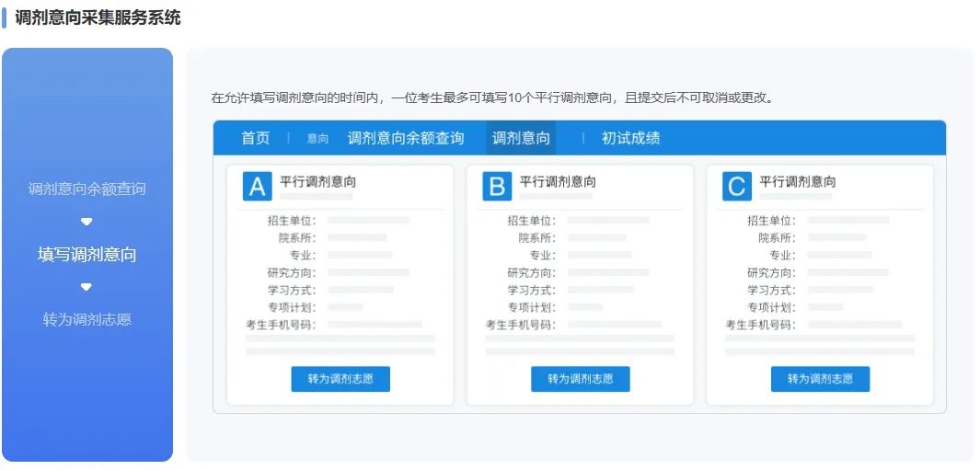Click 转为调剂志愿 button in card C

[820, 379]
